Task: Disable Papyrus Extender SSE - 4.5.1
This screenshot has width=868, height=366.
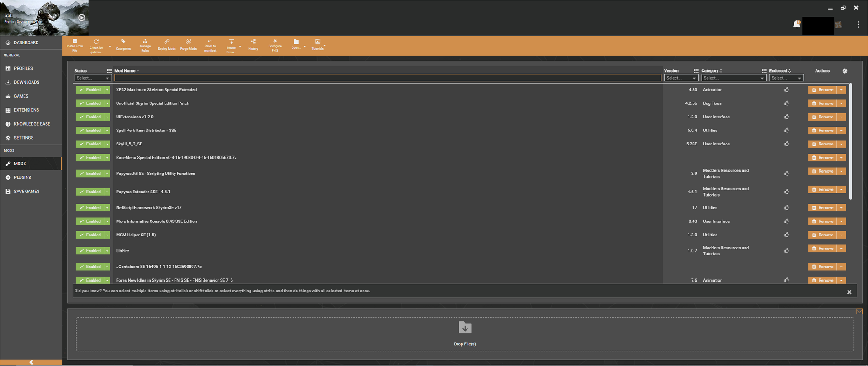Action: (x=90, y=192)
